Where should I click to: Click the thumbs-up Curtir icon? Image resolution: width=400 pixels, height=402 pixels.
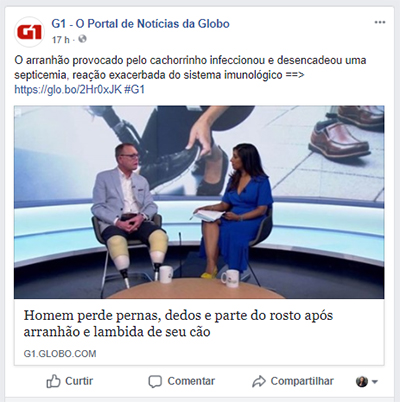(x=53, y=381)
